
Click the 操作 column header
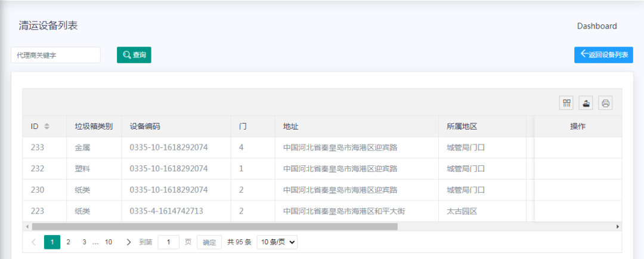[578, 127]
